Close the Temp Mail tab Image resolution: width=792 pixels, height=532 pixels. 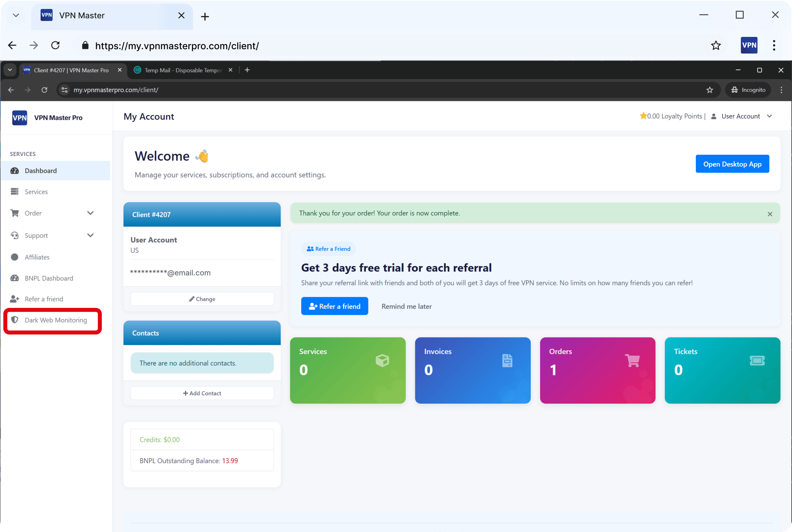(x=230, y=70)
